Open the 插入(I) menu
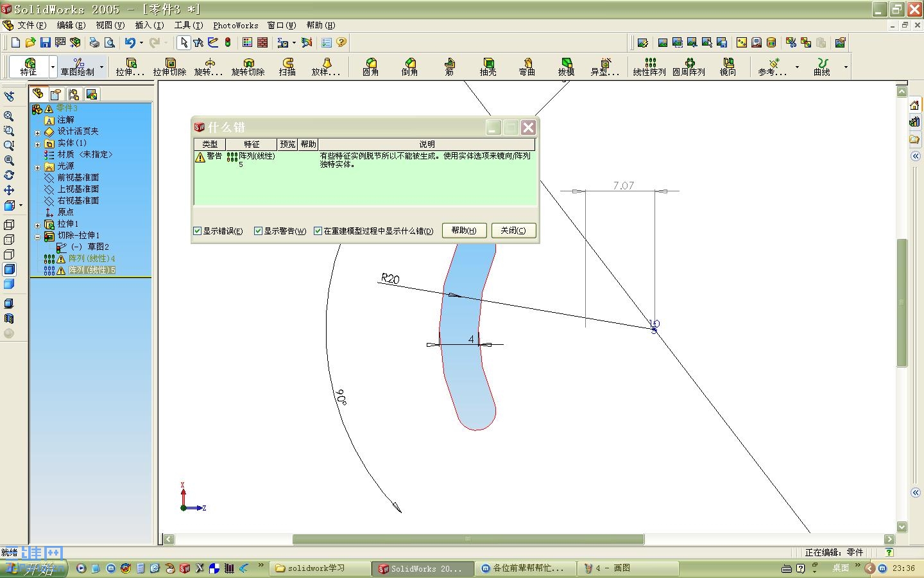Screen dimensions: 924x578 150,25
